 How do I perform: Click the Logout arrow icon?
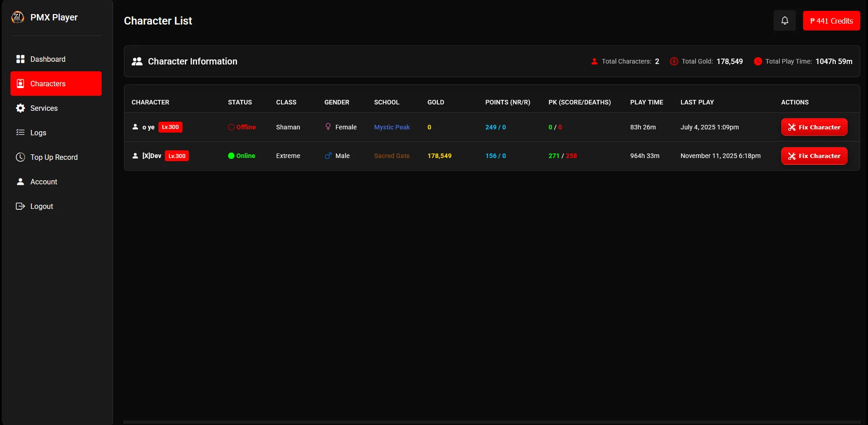coord(20,206)
